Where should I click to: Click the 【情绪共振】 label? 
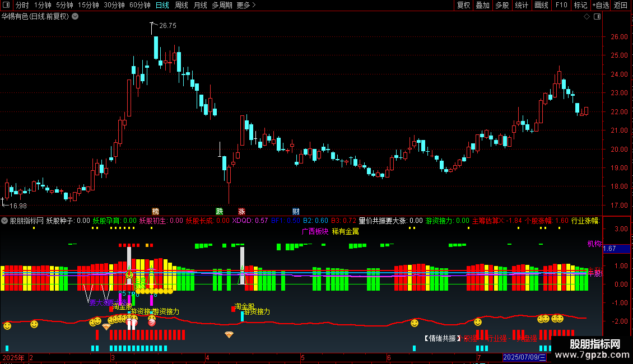coord(443,338)
